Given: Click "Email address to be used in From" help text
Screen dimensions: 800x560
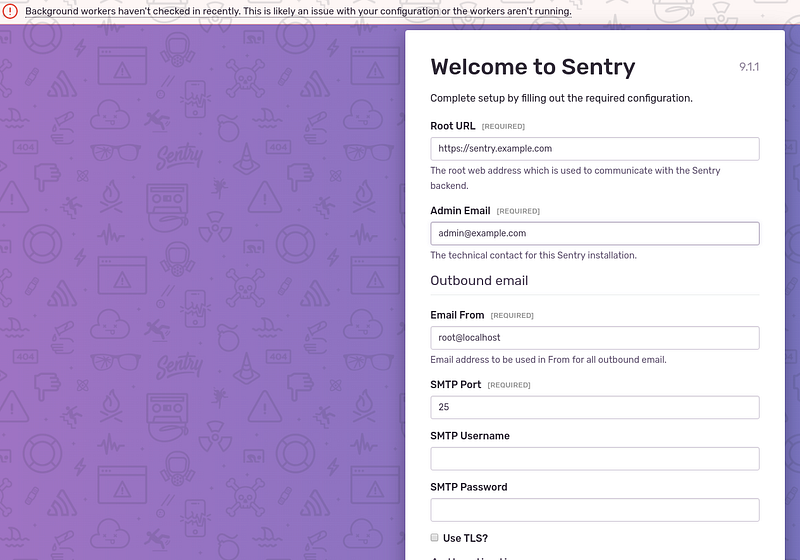Looking at the screenshot, I should [548, 360].
